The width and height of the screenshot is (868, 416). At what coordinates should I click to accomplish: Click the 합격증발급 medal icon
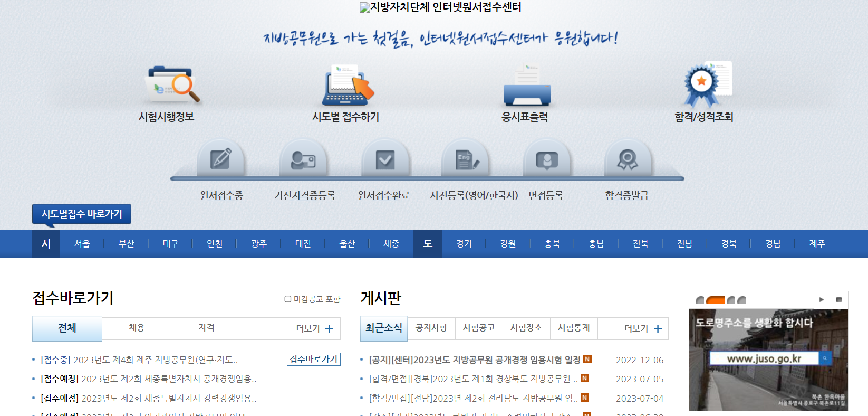[x=628, y=158]
